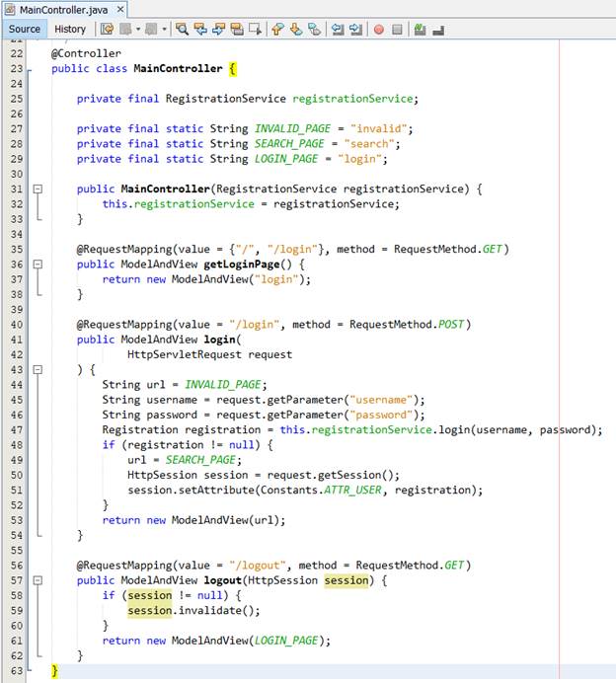Open the Forward history dropdown arrow
The image size is (616, 683).
click(x=164, y=30)
